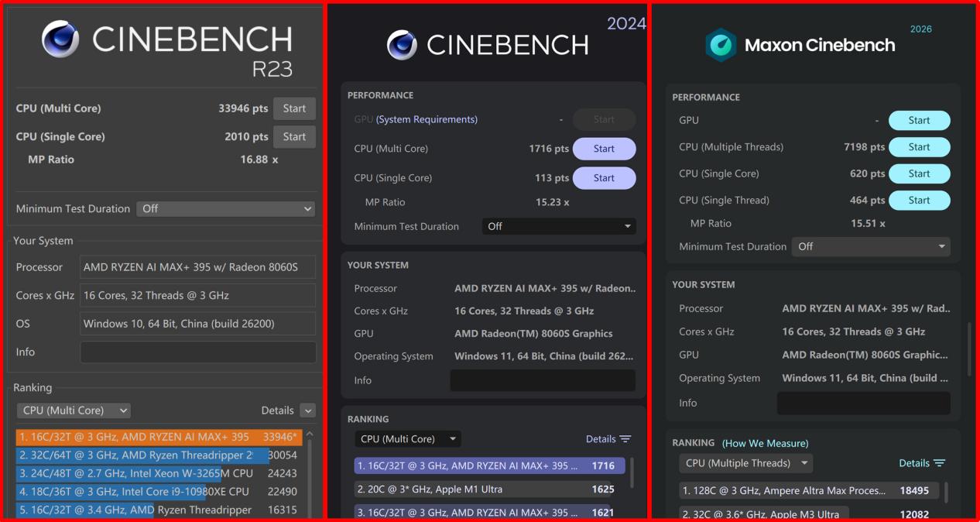Click AMD Radeon 8060S Graphics GPU value in 2024
This screenshot has width=980, height=522.
pos(533,334)
